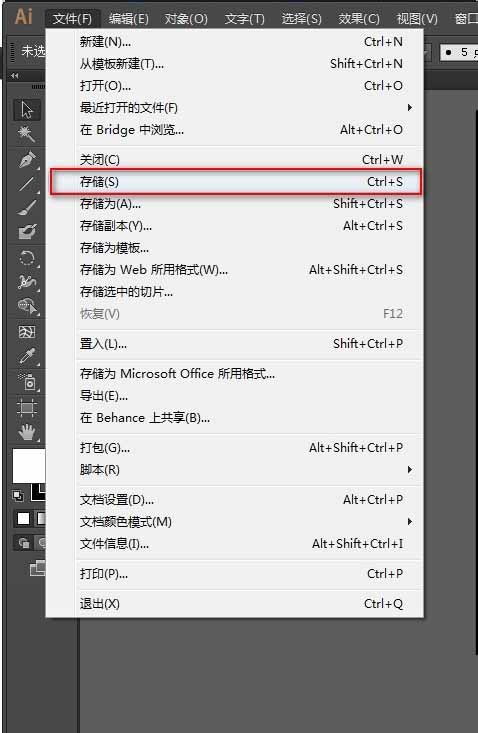The height and width of the screenshot is (733, 478).
Task: Open the 文字(T) menu
Action: point(244,19)
